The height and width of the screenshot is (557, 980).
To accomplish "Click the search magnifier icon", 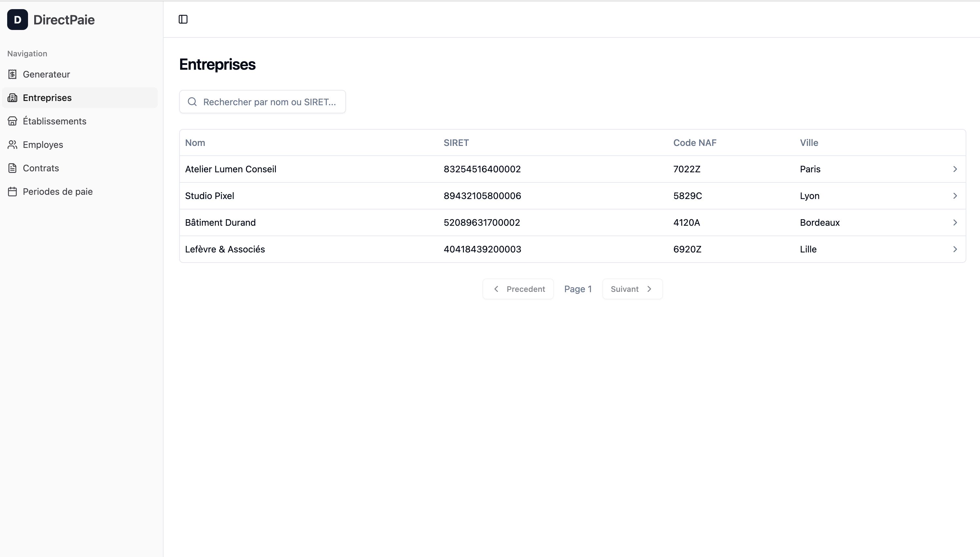I will tap(192, 102).
